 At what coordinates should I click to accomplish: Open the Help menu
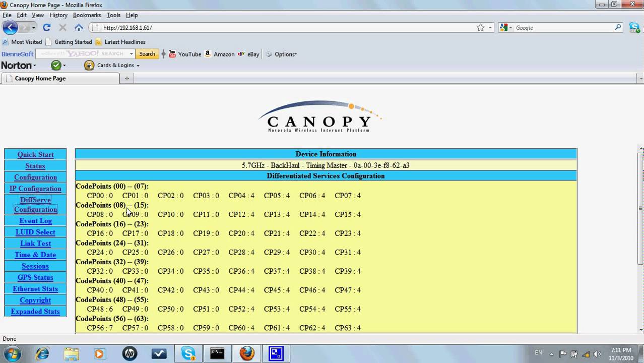[x=132, y=15]
